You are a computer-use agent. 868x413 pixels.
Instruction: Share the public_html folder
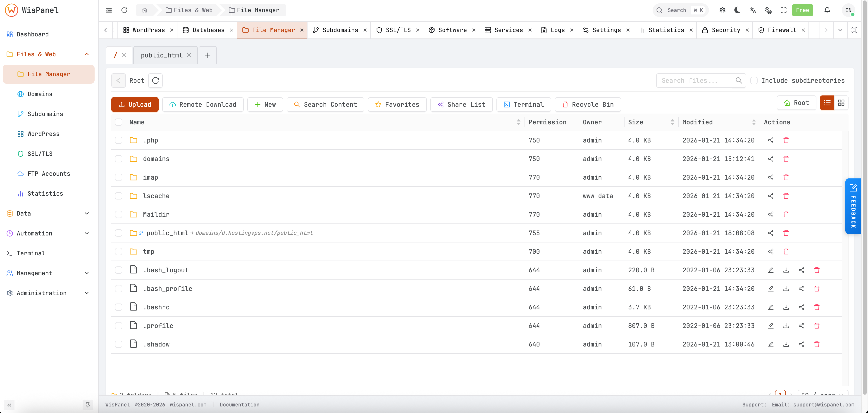771,233
